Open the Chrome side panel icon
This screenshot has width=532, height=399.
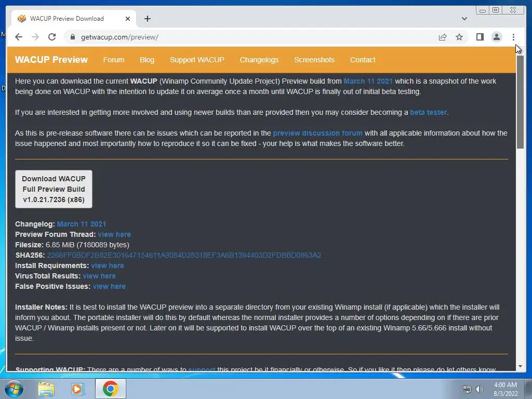click(x=480, y=37)
